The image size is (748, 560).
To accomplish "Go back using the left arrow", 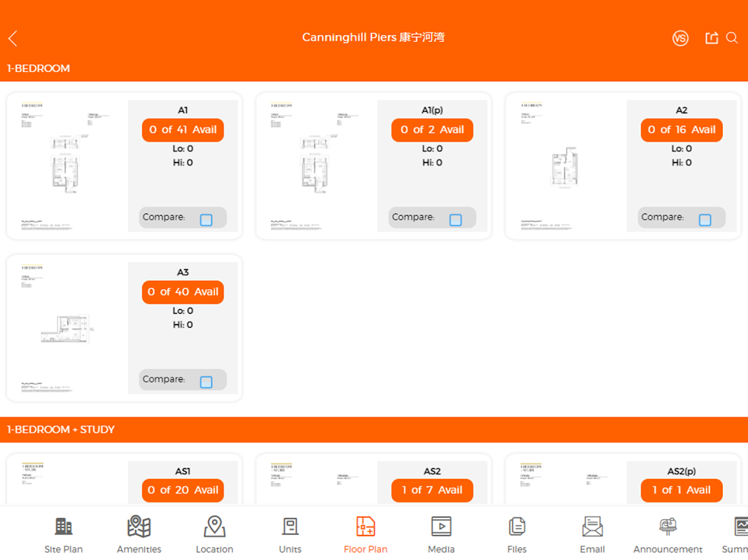I will [x=13, y=38].
